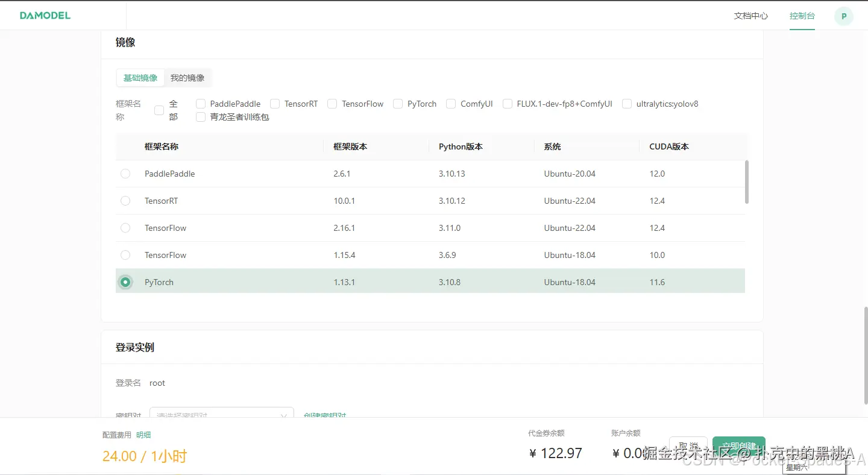Open the DAMODEL logo home link
This screenshot has width=868, height=475.
(x=45, y=16)
